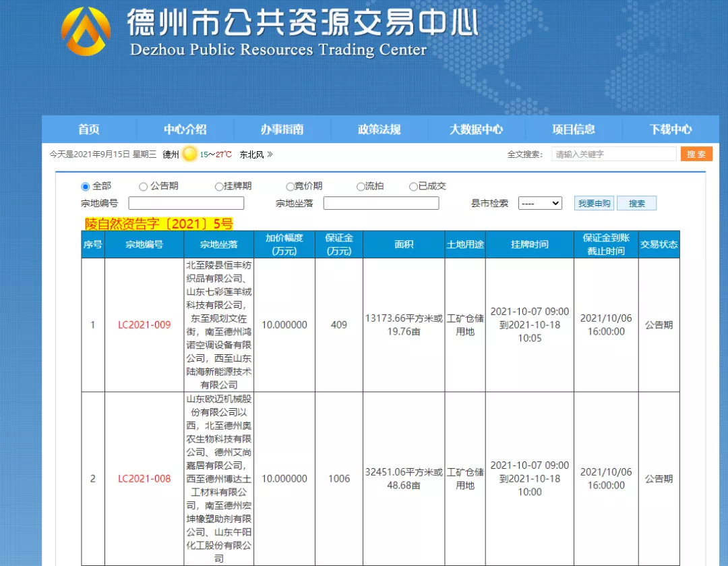Click 公告期 status for LC2021-008
Screen dimensions: 728x566
659,478
